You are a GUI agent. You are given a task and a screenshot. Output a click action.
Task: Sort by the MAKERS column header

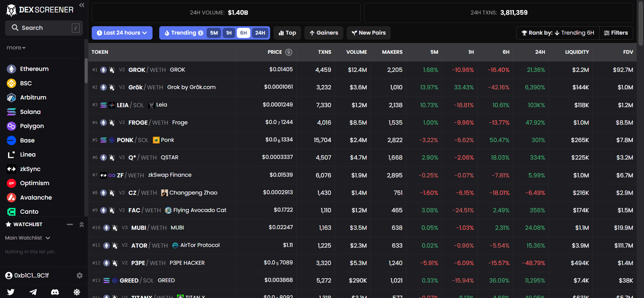point(392,52)
